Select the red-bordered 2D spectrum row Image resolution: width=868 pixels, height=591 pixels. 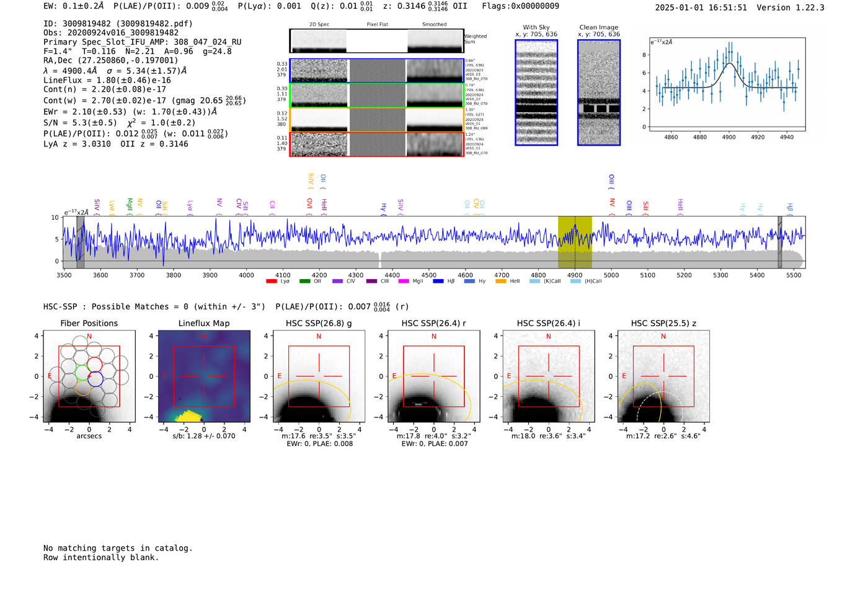pyautogui.click(x=376, y=144)
